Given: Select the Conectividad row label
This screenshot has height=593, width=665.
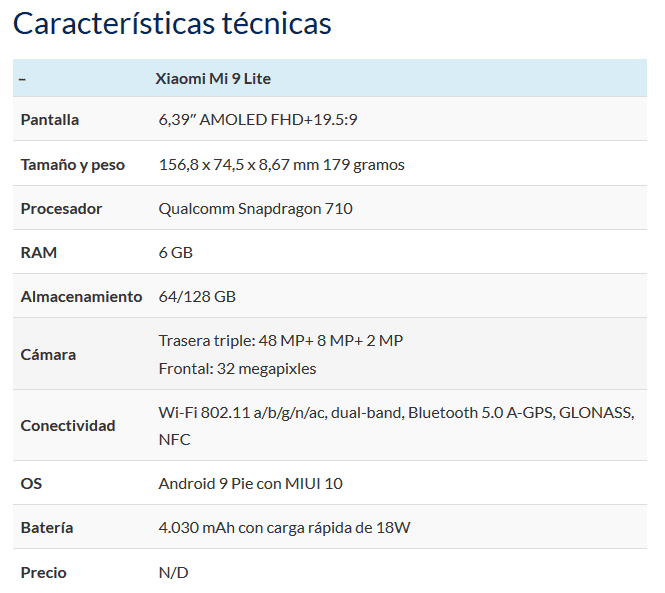Looking at the screenshot, I should pos(68,425).
